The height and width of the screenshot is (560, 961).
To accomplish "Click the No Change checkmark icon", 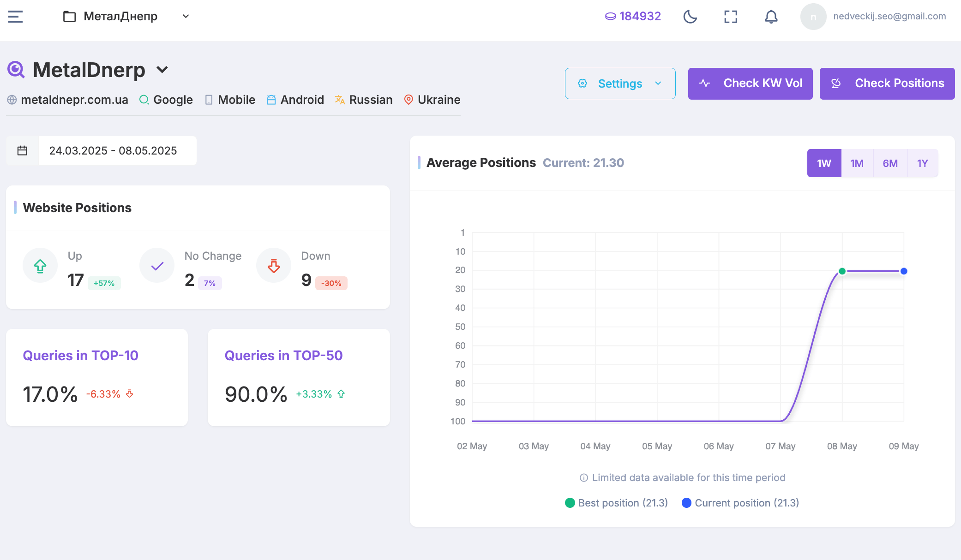I will click(157, 266).
